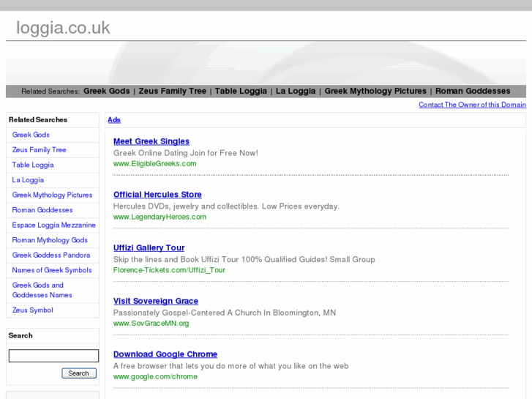Click the Search button

point(79,373)
